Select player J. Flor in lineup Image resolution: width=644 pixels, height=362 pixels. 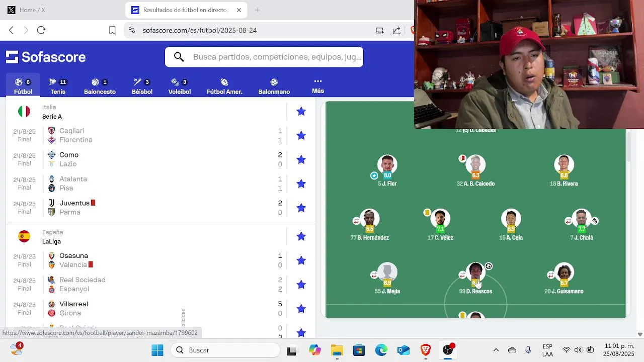coord(387,171)
